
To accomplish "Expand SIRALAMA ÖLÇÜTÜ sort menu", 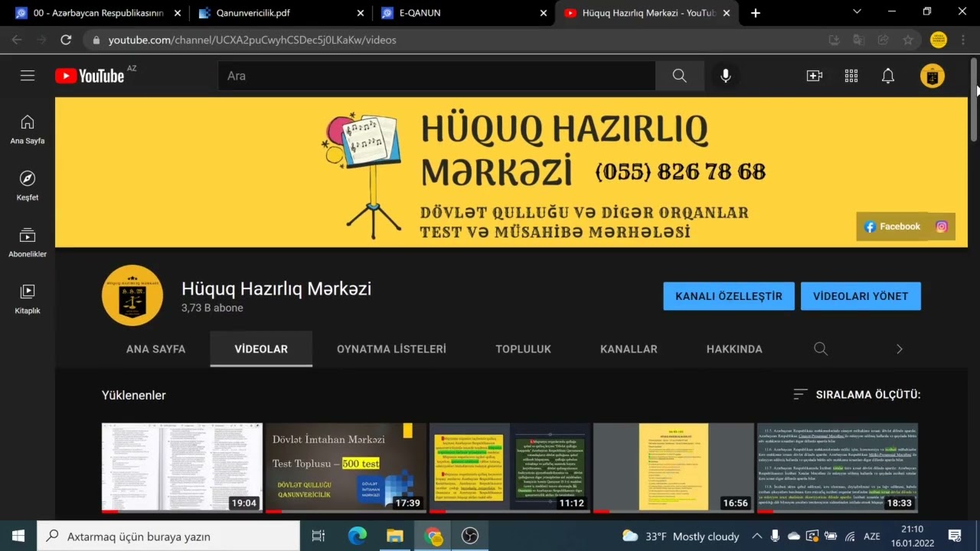I will tap(857, 395).
